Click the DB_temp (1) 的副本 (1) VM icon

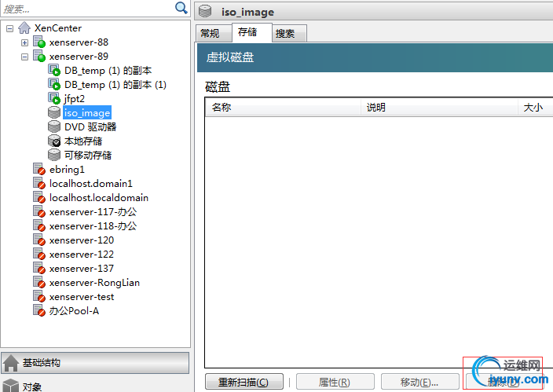(54, 84)
